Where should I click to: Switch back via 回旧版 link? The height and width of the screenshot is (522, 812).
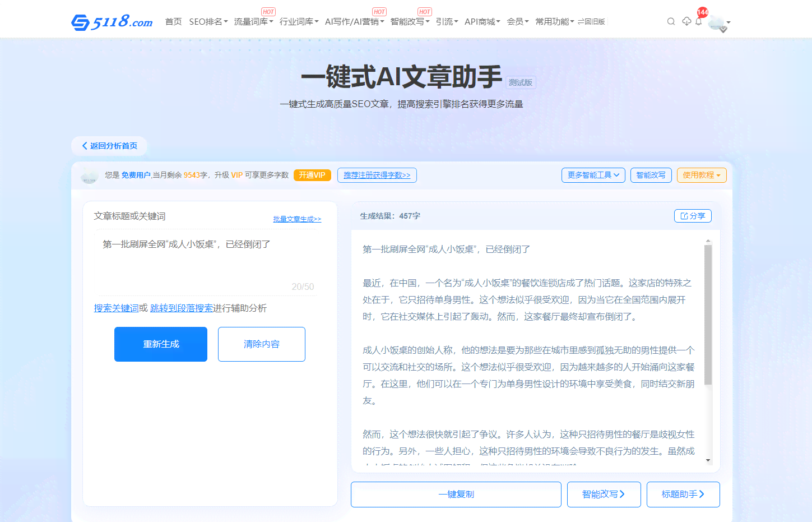(x=591, y=21)
